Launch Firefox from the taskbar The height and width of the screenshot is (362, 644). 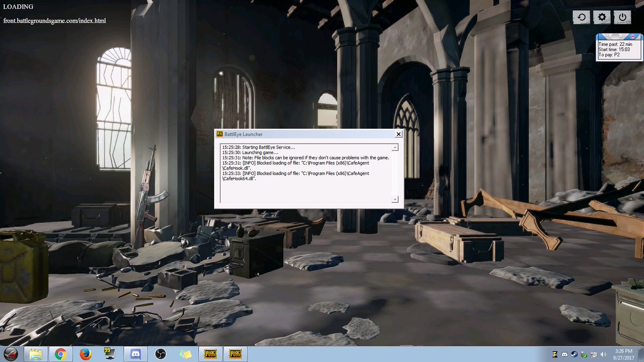(x=85, y=354)
